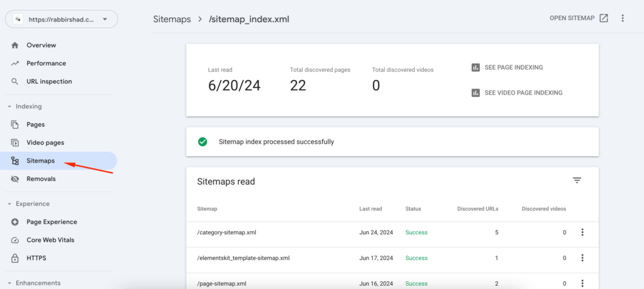Screen dimensions: 644x289
Task: Open the three-dot menu in top header
Action: (x=623, y=18)
